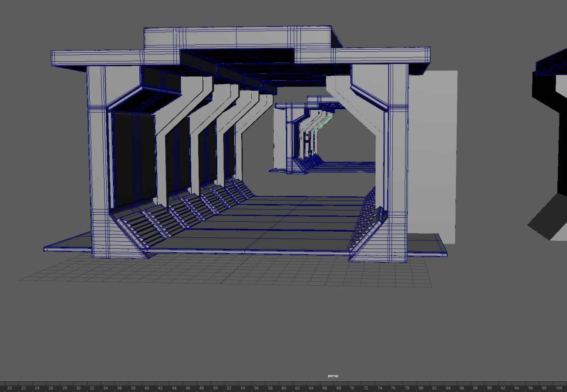Set timeline to frame 30
Screen dimensions: 567x392
[78, 388]
